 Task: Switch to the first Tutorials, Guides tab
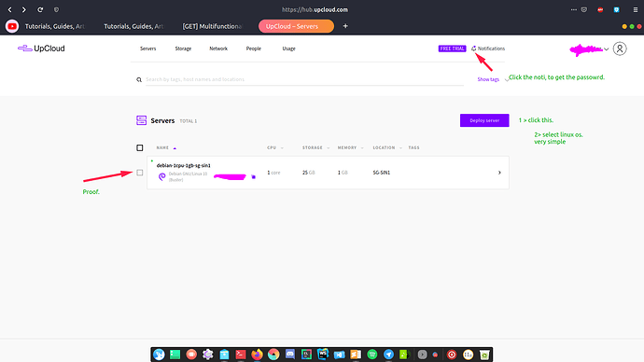click(54, 26)
